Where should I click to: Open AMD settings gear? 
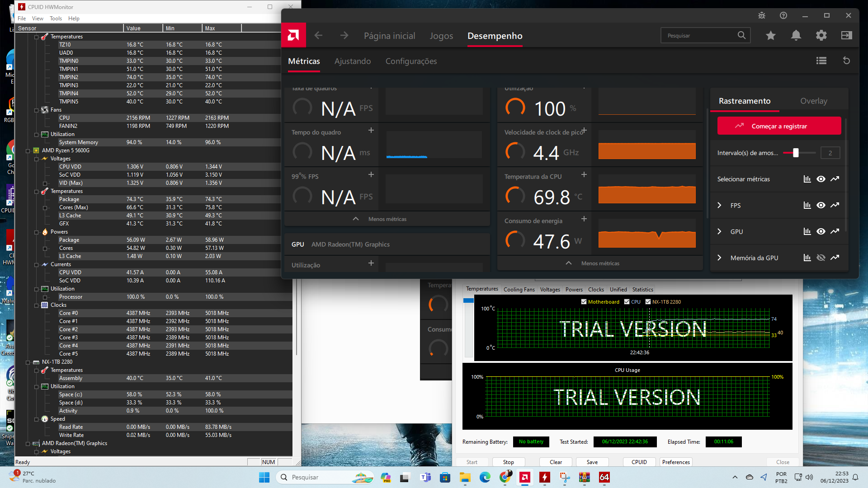click(821, 35)
